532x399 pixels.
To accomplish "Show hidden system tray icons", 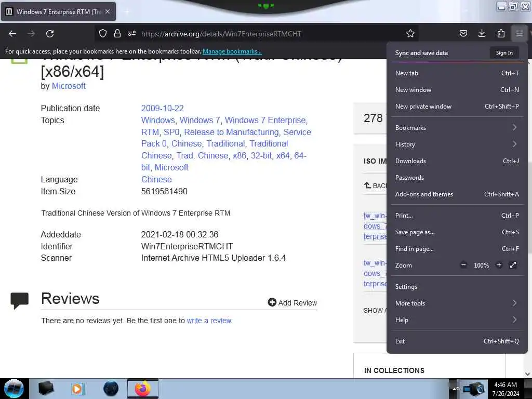I will (x=455, y=389).
